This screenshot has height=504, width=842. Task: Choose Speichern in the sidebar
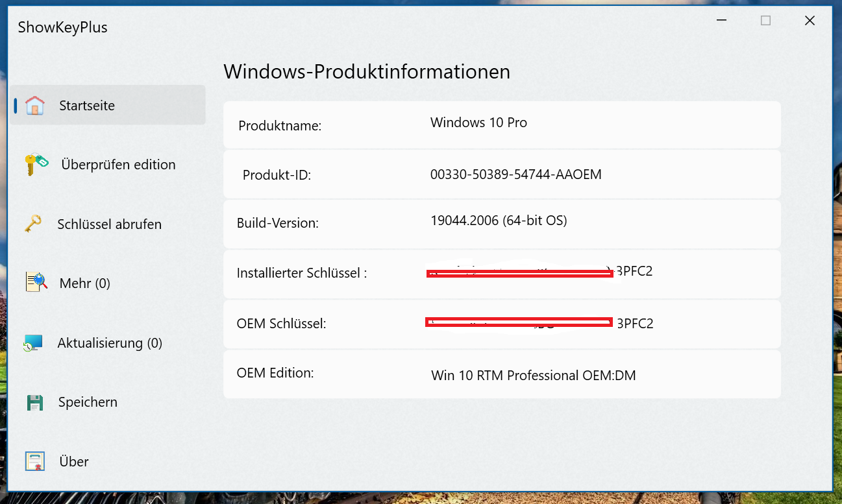(x=108, y=402)
